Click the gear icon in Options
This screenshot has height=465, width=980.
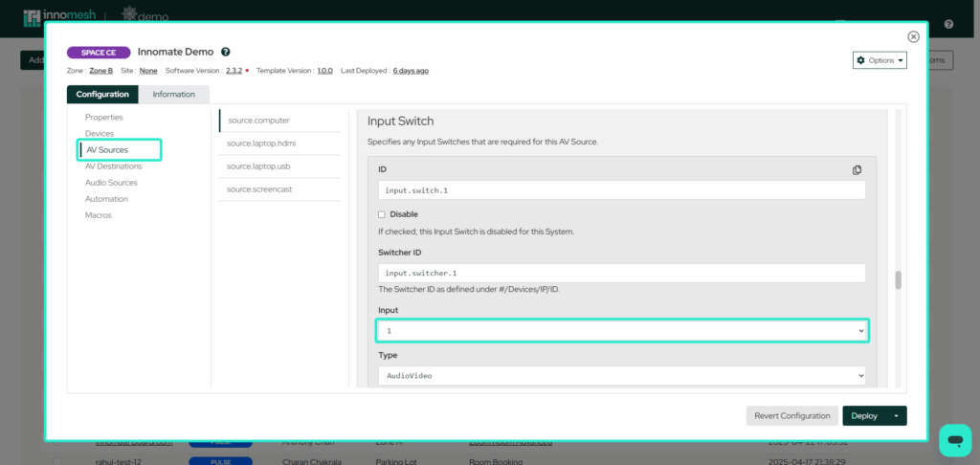point(860,60)
